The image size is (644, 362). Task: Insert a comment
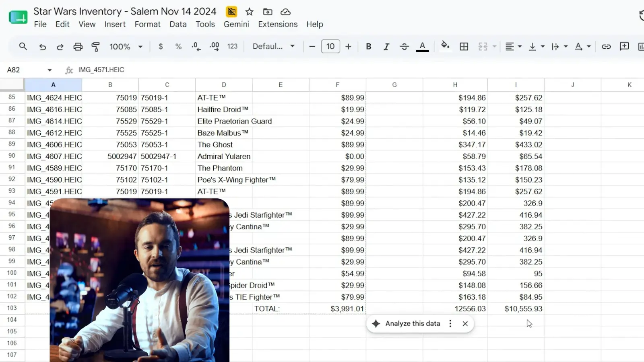pyautogui.click(x=624, y=46)
